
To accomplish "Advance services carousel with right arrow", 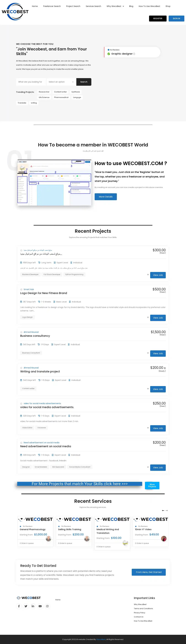I will (x=167, y=510).
